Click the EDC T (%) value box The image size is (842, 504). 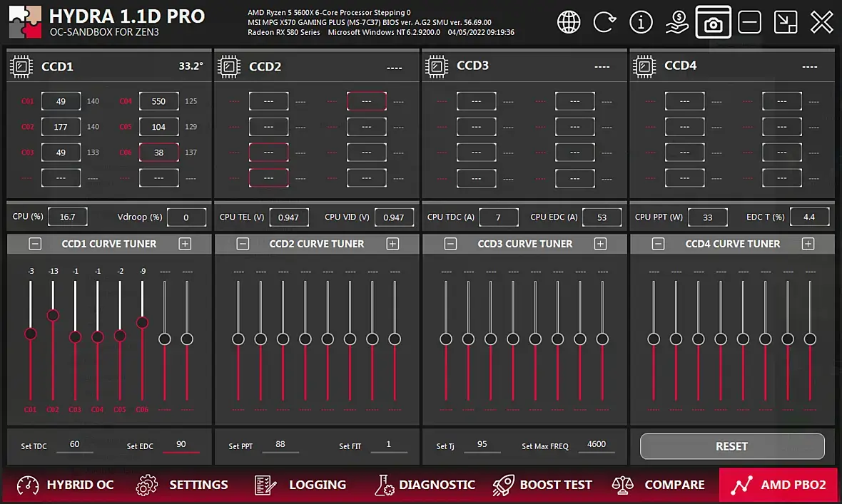click(809, 217)
